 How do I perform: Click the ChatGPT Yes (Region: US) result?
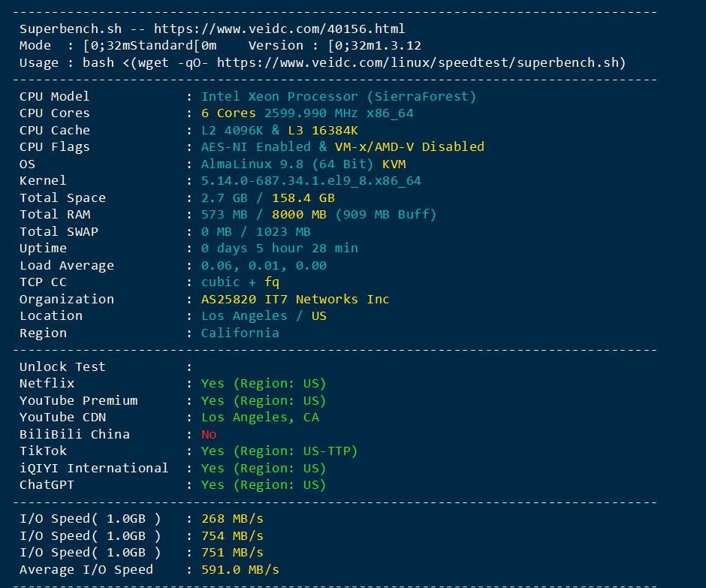(x=264, y=484)
